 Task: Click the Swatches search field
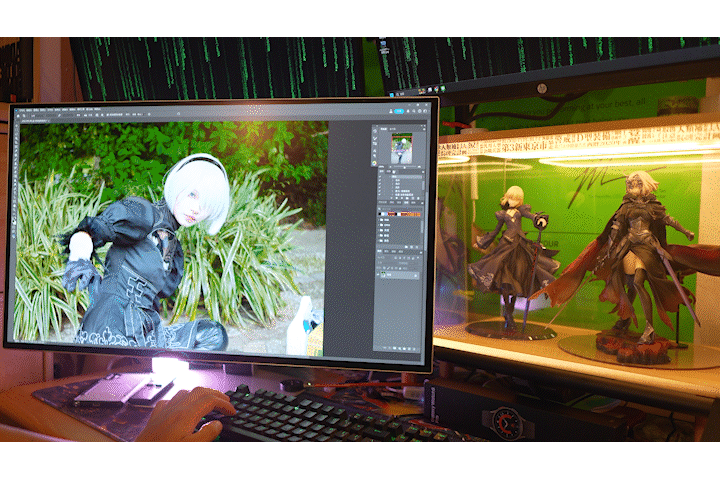coord(400,209)
